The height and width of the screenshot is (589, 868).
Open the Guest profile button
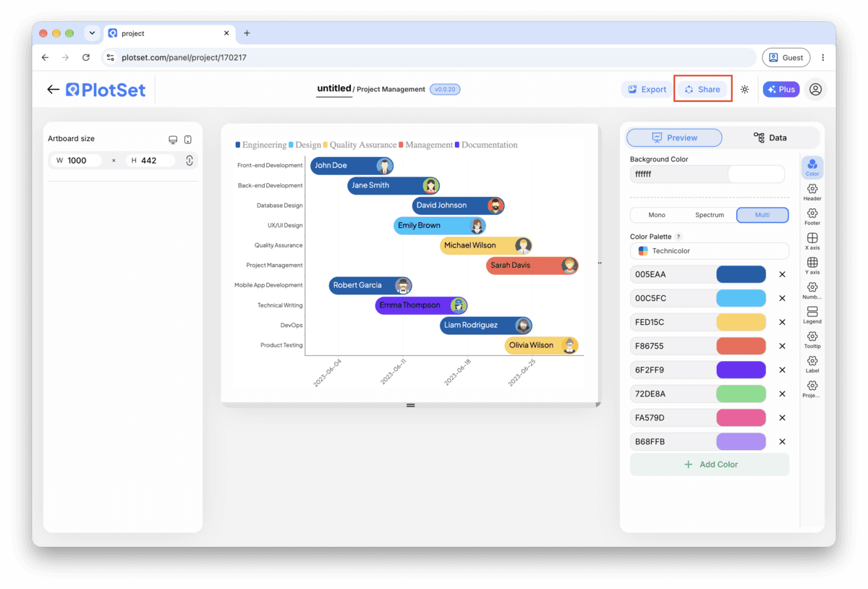[x=786, y=57]
